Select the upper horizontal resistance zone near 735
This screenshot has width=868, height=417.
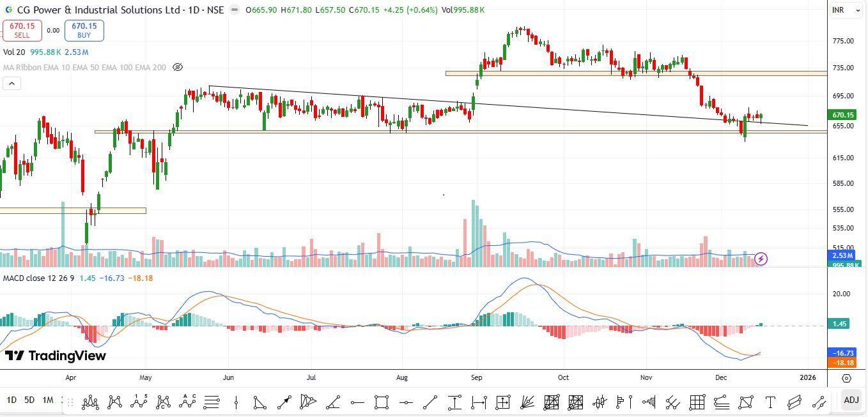point(636,73)
